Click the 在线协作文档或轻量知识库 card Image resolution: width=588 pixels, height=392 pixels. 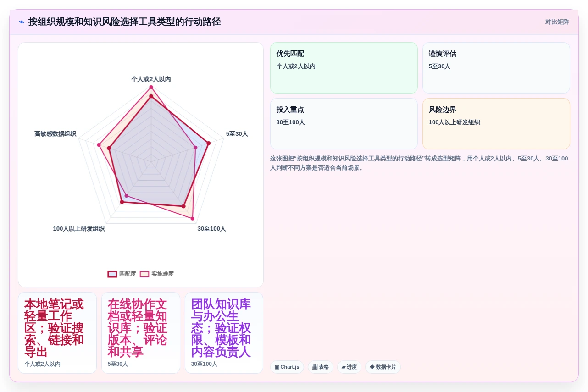click(141, 333)
